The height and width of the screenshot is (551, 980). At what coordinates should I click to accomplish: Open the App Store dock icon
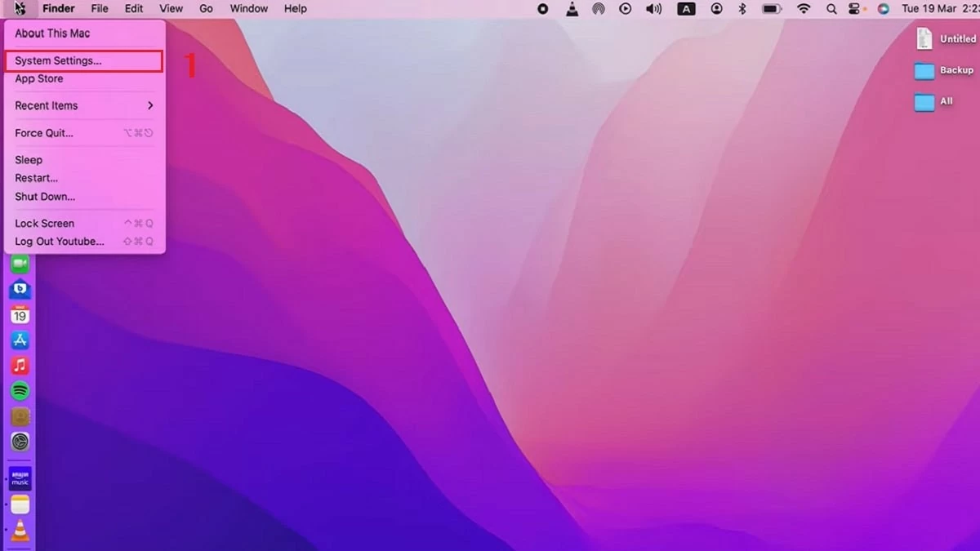20,340
